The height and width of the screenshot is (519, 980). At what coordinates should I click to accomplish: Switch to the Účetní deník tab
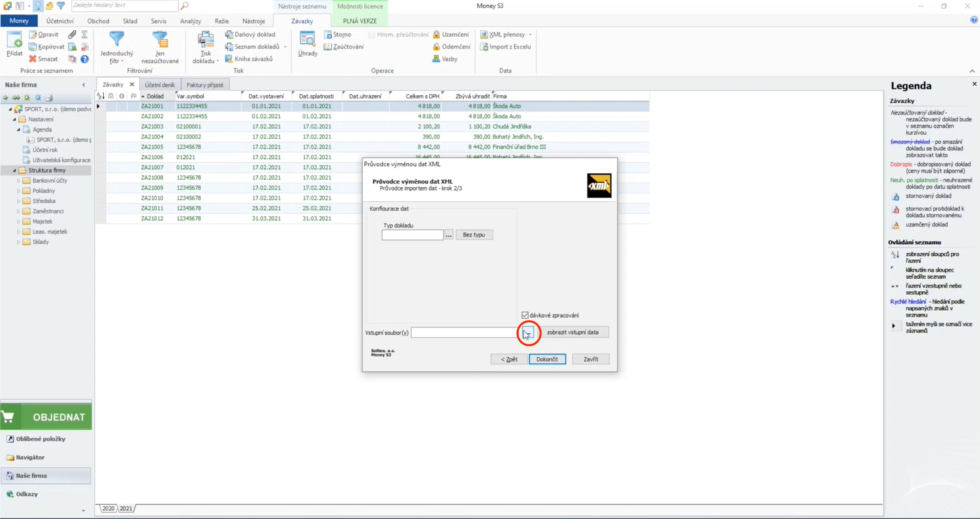pos(160,85)
